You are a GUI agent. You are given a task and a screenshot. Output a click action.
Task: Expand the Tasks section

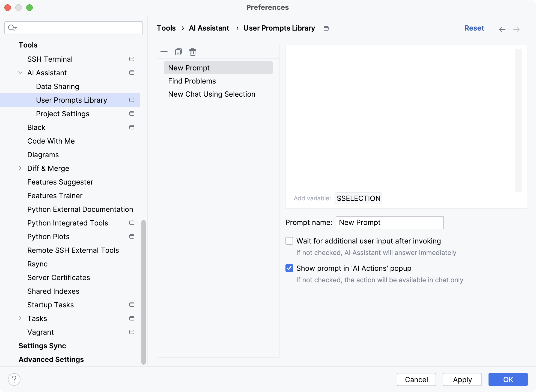point(20,318)
